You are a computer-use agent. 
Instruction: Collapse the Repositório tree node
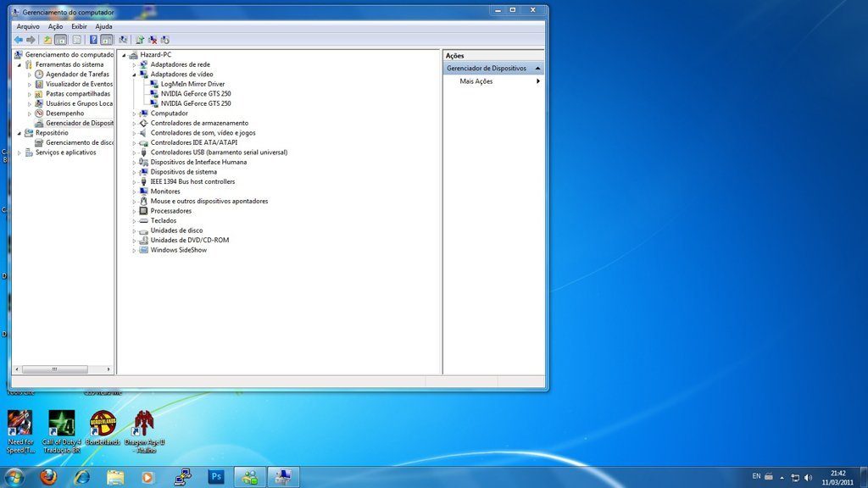(19, 133)
